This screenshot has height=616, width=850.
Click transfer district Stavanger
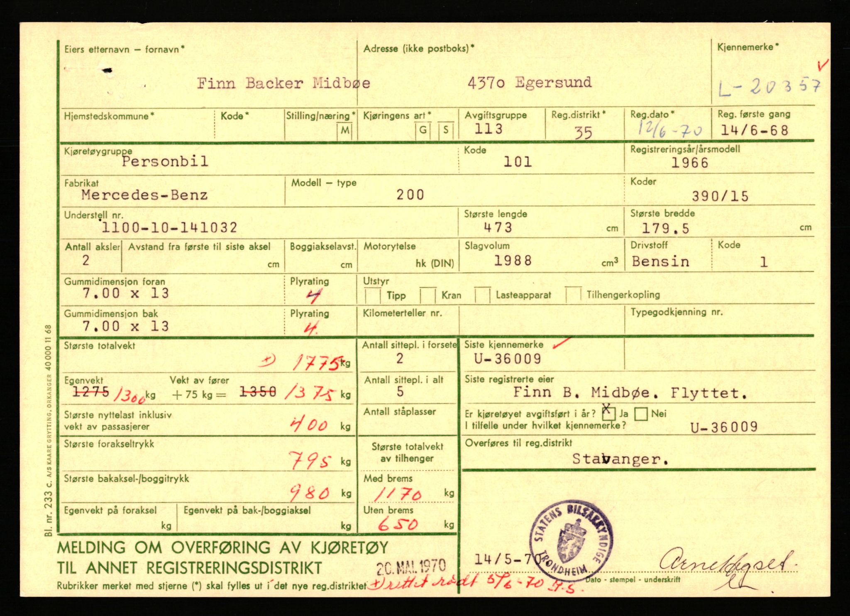(620, 459)
